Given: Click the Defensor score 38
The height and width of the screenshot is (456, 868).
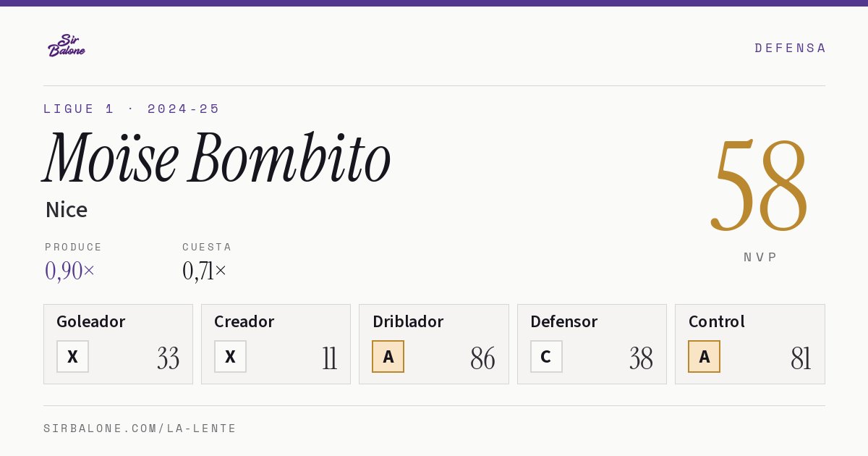Looking at the screenshot, I should pos(641,358).
